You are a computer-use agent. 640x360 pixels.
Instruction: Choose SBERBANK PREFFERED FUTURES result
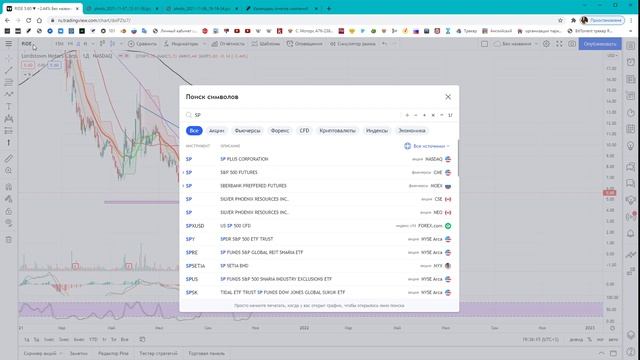(x=318, y=186)
